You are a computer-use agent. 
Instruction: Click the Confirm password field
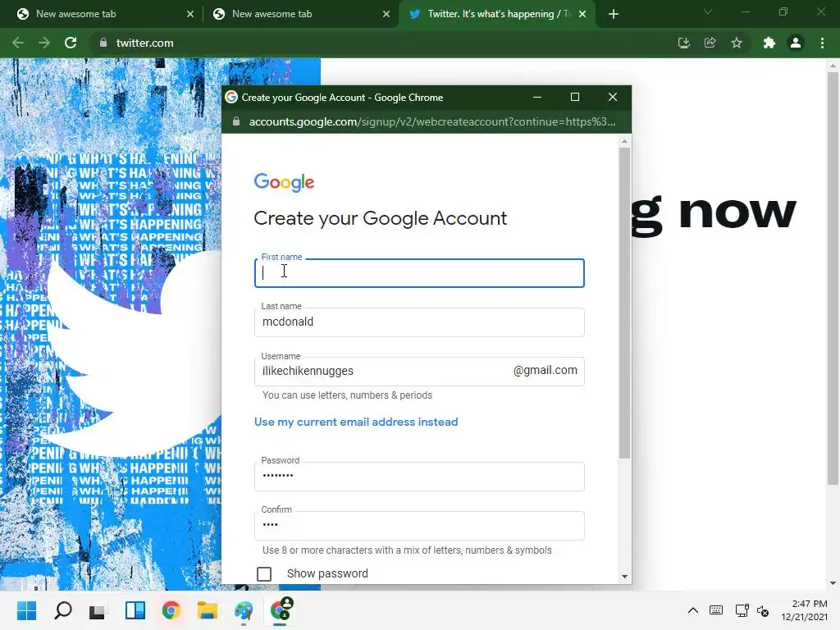[x=419, y=526]
